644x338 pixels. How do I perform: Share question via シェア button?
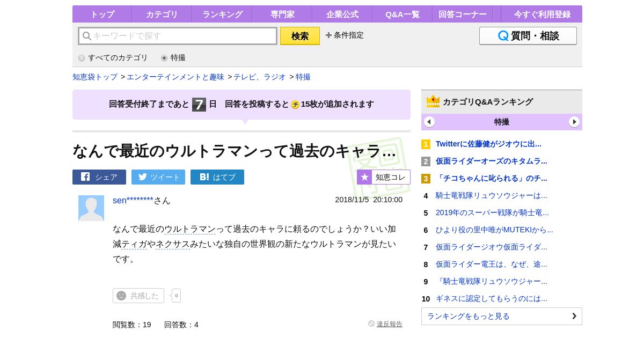click(99, 177)
